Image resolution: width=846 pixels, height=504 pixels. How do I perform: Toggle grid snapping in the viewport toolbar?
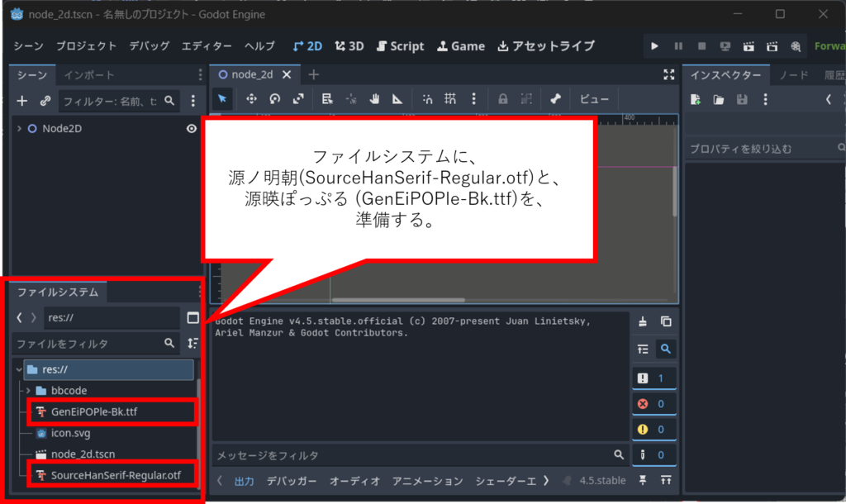[450, 99]
